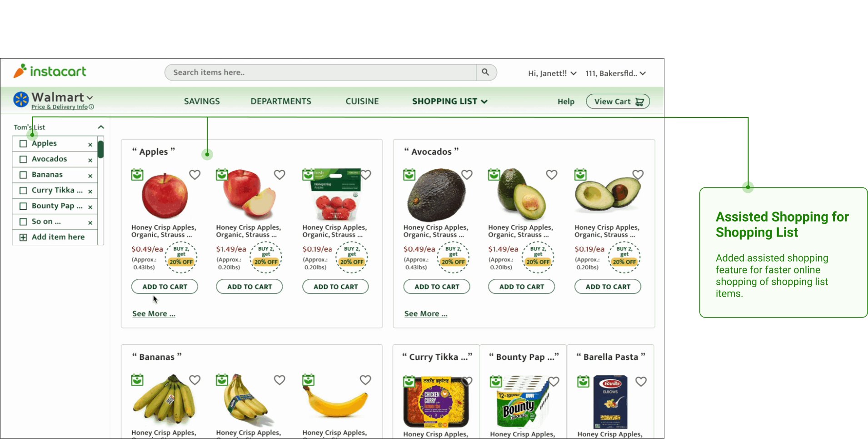Remove Bananas from Tom's List

coord(90,176)
